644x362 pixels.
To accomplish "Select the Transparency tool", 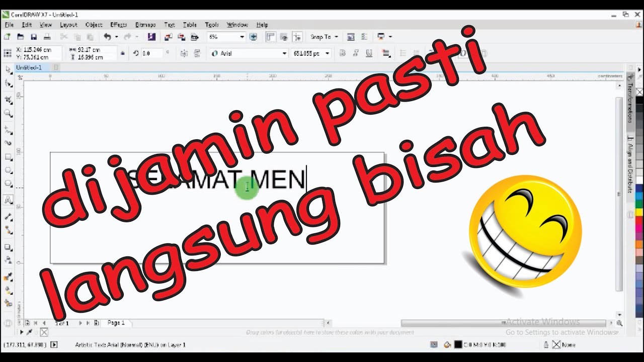I will [x=9, y=260].
